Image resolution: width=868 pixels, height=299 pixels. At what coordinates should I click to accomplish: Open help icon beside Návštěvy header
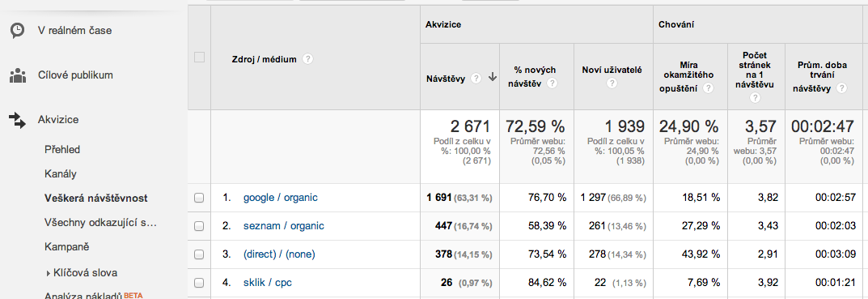coord(476,79)
